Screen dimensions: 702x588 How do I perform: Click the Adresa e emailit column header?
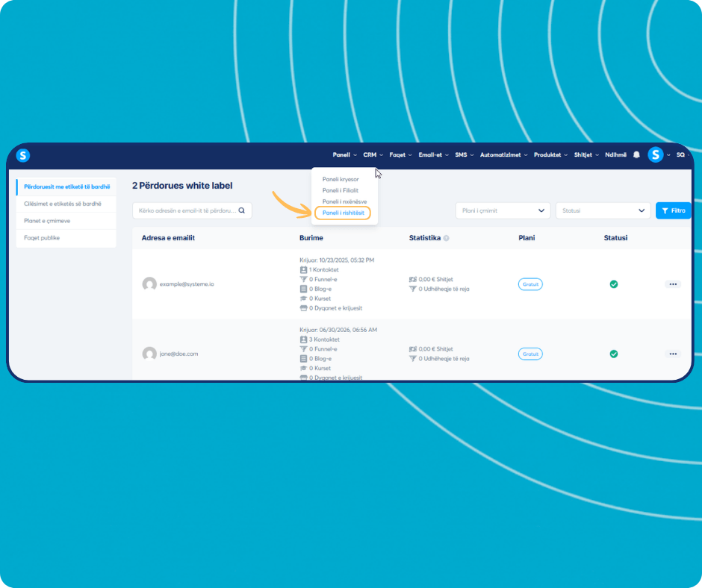point(168,238)
